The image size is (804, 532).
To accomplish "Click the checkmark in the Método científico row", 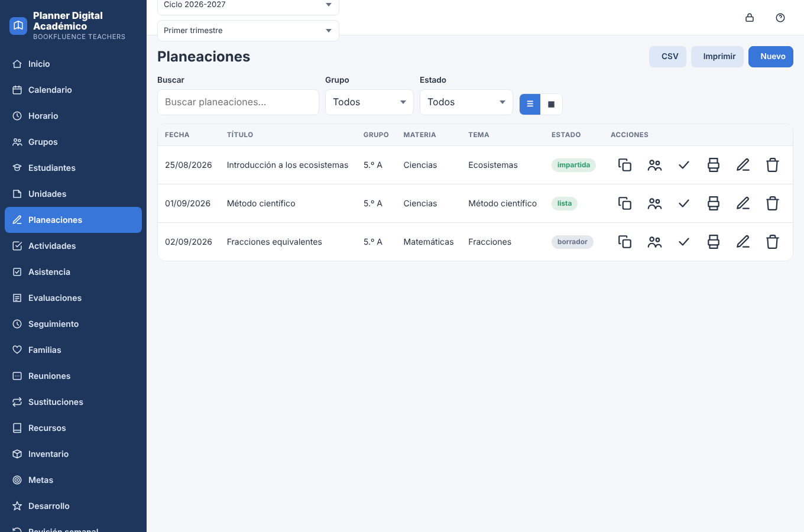I will click(x=684, y=203).
